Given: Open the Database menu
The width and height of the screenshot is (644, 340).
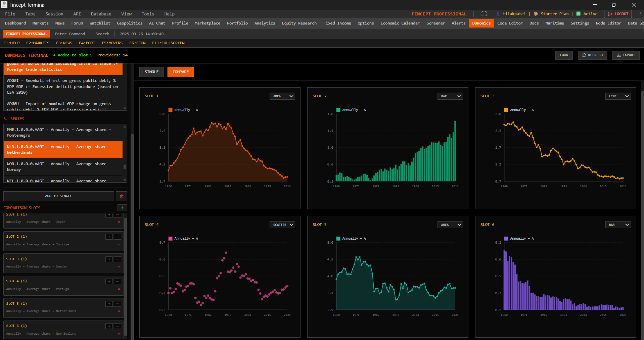Looking at the screenshot, I should pyautogui.click(x=101, y=14).
